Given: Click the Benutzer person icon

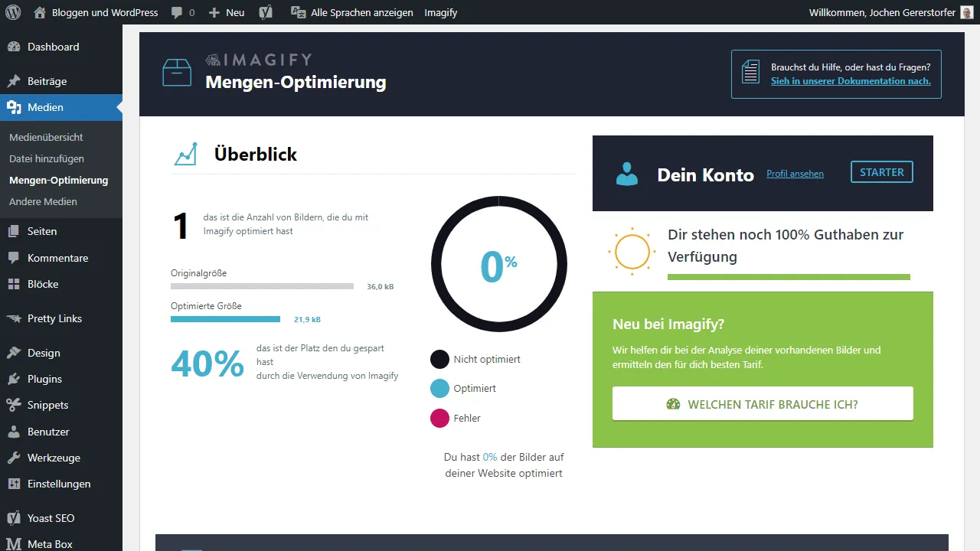Looking at the screenshot, I should pyautogui.click(x=14, y=432).
